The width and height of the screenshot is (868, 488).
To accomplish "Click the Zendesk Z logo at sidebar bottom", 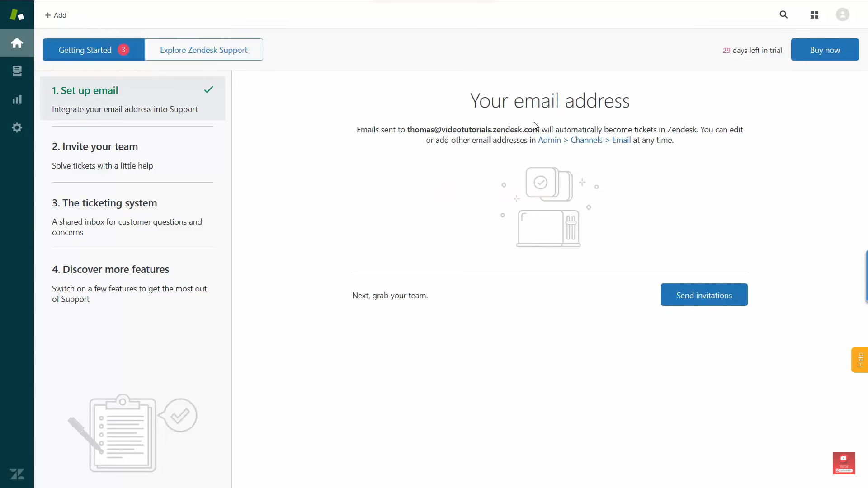I will click(x=17, y=474).
